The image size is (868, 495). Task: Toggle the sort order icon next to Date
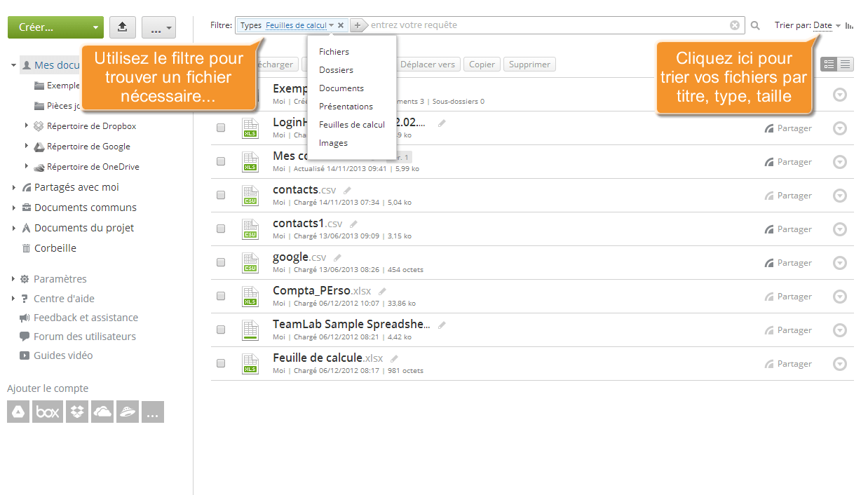coord(850,25)
